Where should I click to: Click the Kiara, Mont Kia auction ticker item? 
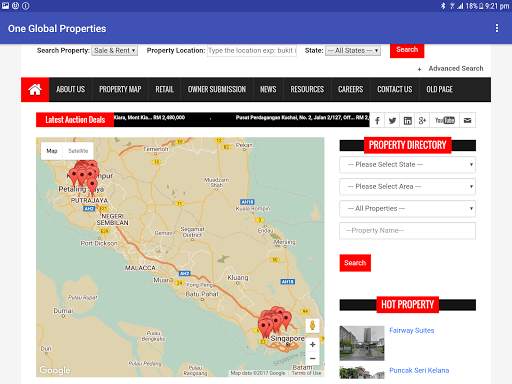149,118
